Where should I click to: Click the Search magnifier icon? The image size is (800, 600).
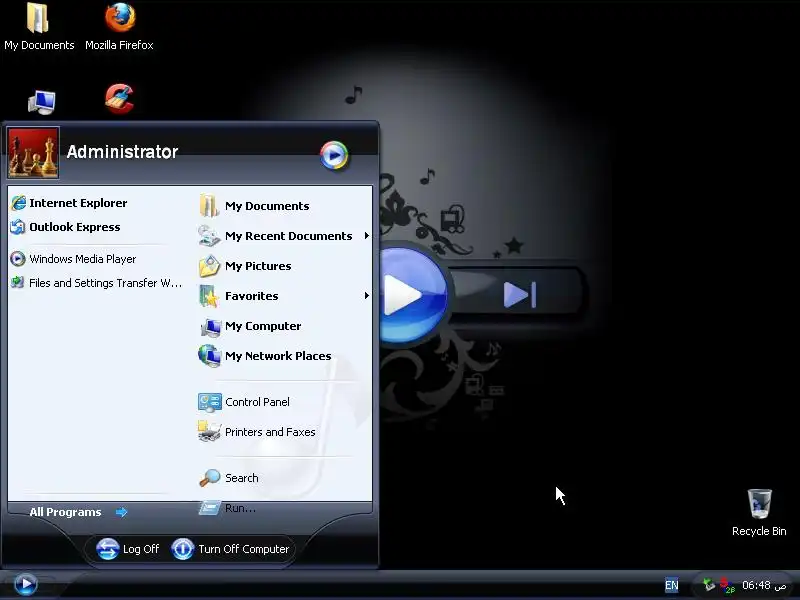point(210,478)
